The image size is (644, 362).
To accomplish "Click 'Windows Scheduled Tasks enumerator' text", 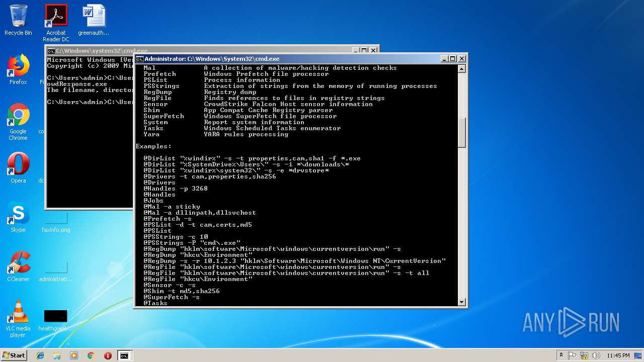I will [x=272, y=128].
